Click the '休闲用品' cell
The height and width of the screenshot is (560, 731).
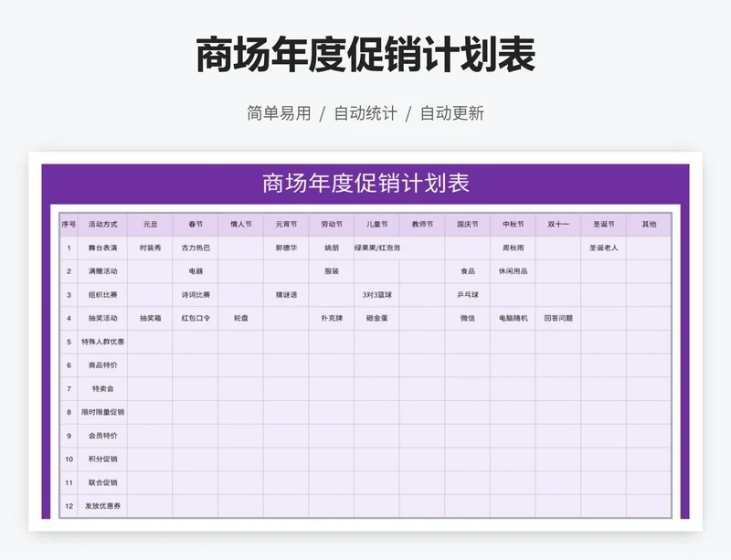[x=513, y=271]
